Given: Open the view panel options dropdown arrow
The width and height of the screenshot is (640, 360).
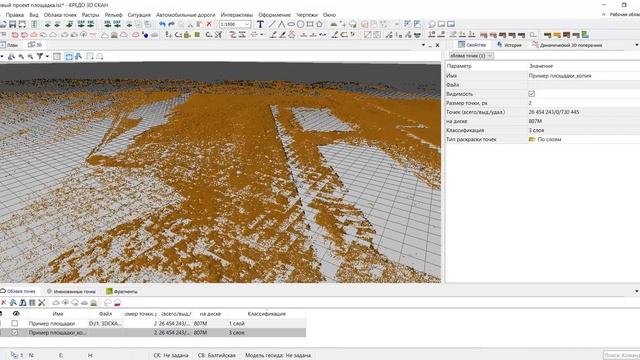Looking at the screenshot, I should coord(423,45).
